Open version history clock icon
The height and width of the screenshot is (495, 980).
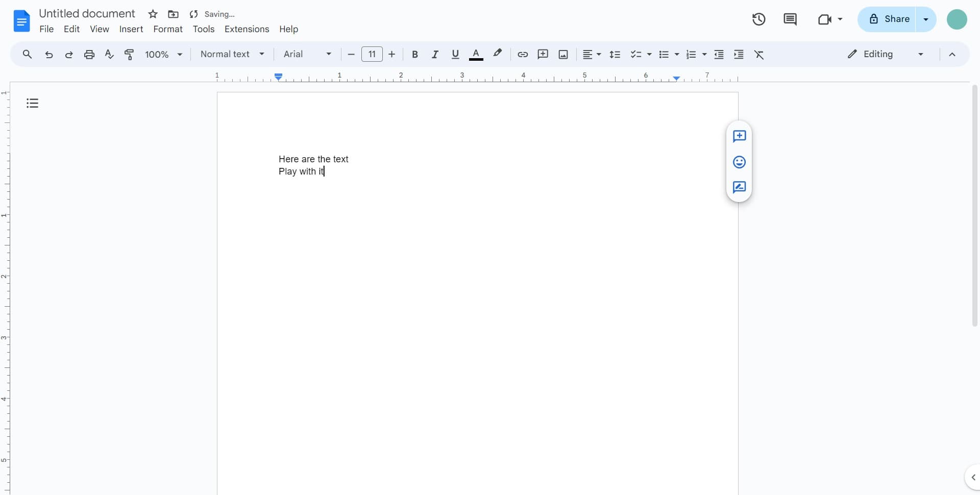click(758, 19)
